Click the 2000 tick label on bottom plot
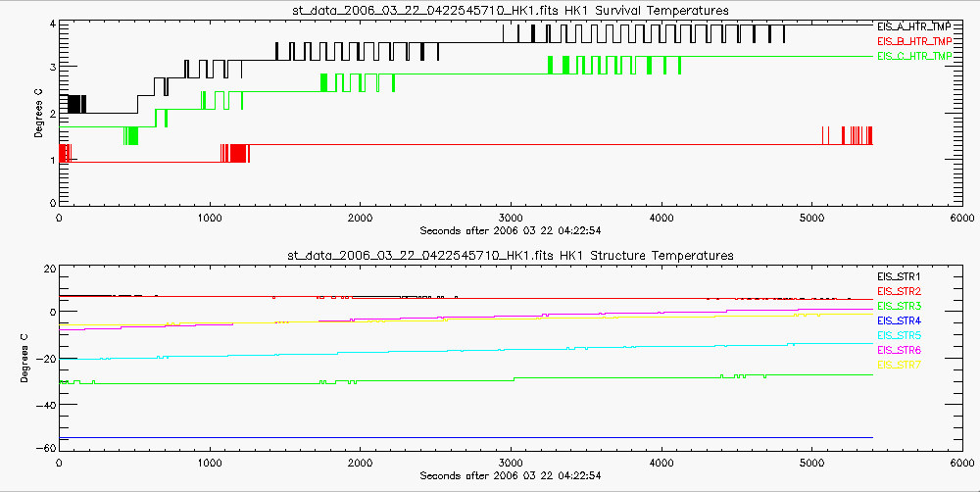This screenshot has height=492, width=980. (x=360, y=463)
